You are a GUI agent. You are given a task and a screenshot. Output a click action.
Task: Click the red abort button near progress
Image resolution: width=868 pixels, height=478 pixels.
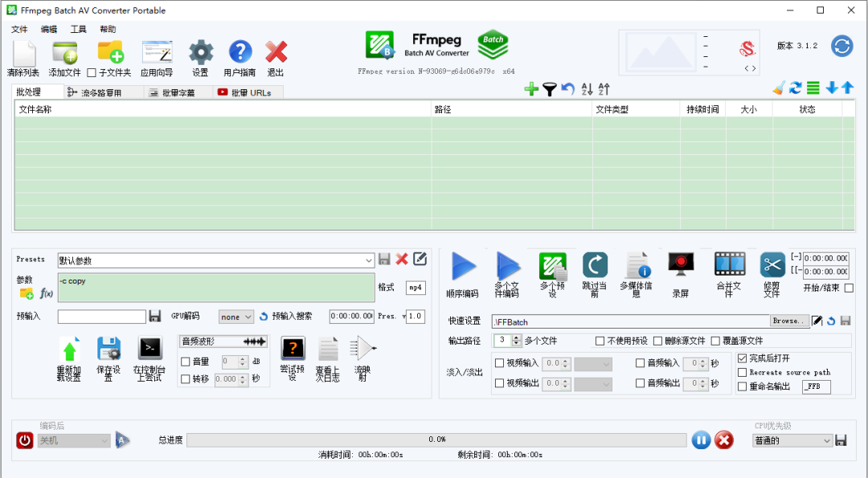pyautogui.click(x=724, y=440)
